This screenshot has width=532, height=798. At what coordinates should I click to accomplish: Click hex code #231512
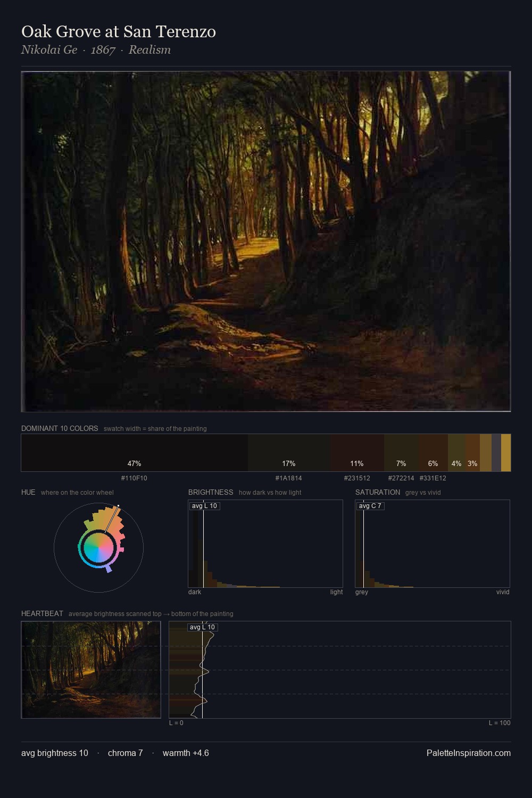pos(357,478)
